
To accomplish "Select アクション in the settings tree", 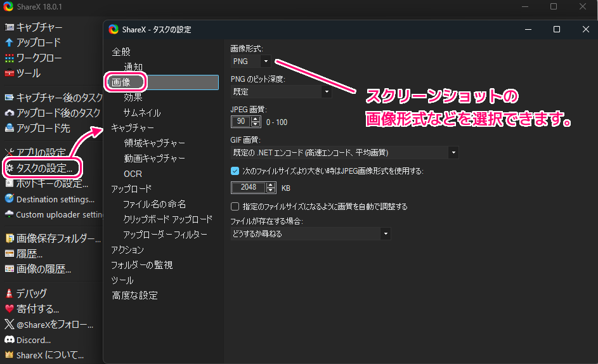I will pyautogui.click(x=127, y=249).
